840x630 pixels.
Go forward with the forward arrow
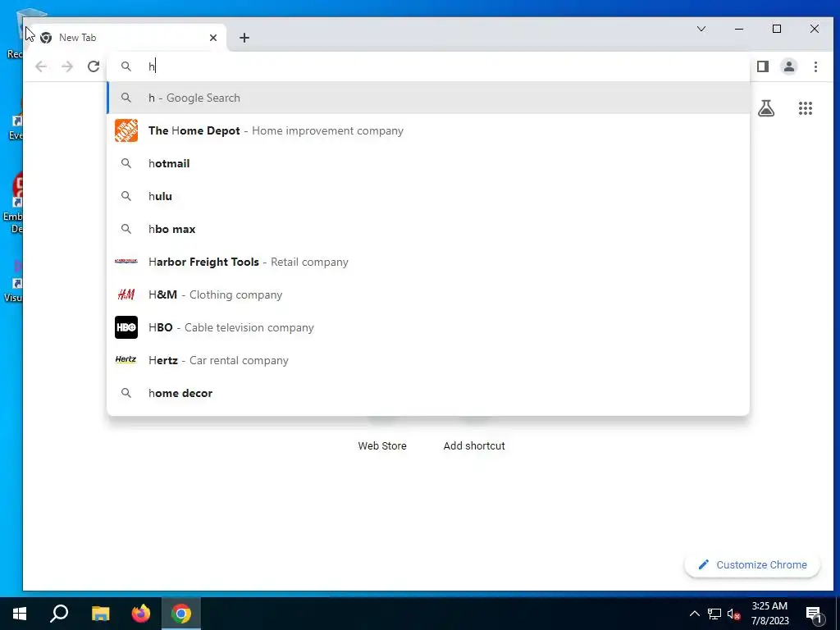pos(67,66)
